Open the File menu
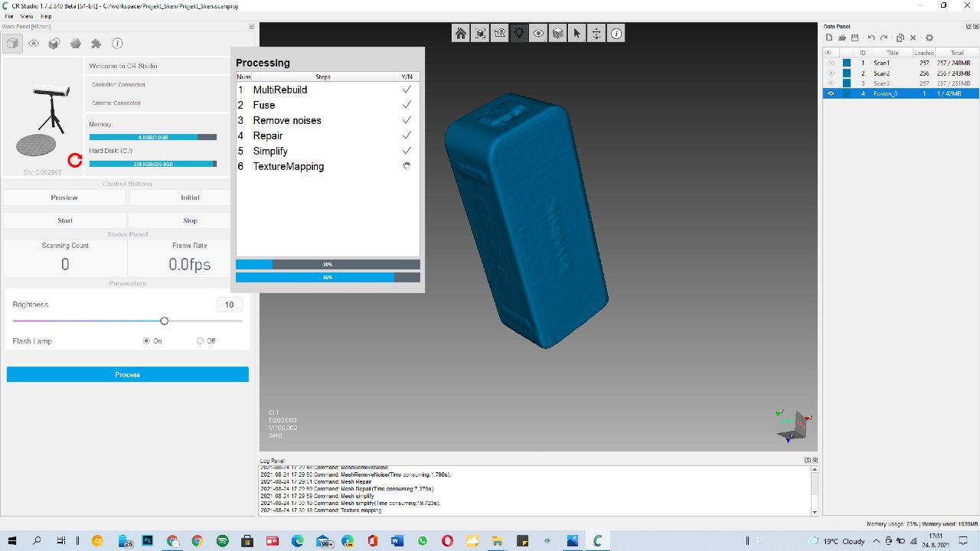Image resolution: width=980 pixels, height=551 pixels. pyautogui.click(x=8, y=16)
